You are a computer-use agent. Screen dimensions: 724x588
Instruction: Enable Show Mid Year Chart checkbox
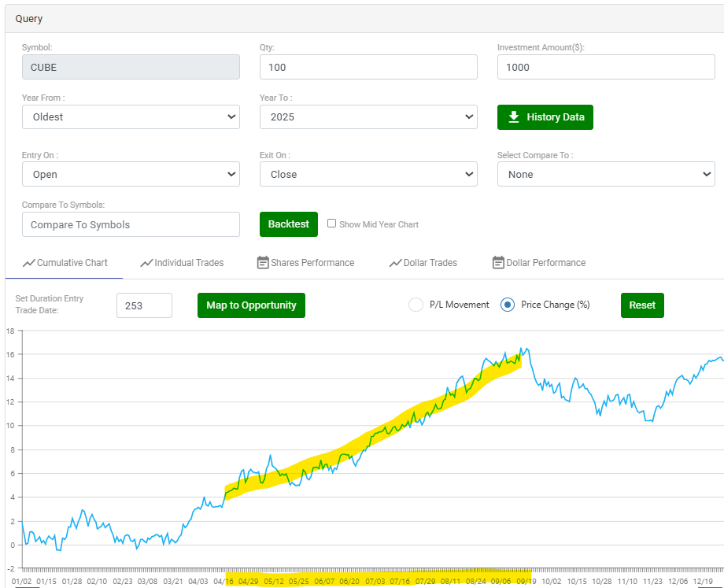(332, 224)
